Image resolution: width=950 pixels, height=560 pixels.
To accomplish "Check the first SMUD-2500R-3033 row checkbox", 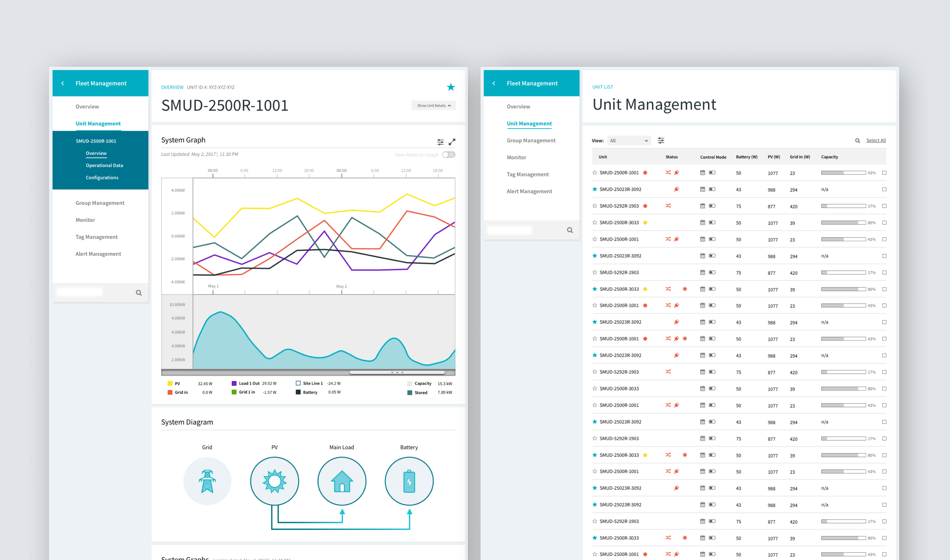I will tap(884, 223).
